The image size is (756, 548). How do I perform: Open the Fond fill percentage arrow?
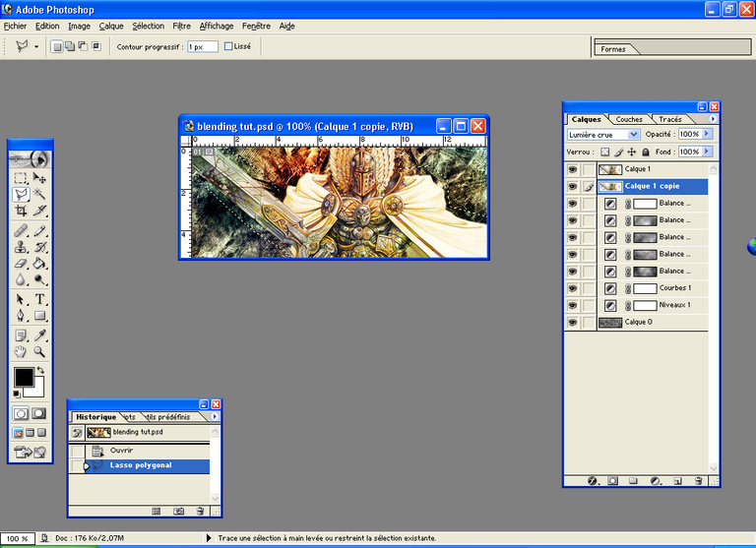[707, 152]
